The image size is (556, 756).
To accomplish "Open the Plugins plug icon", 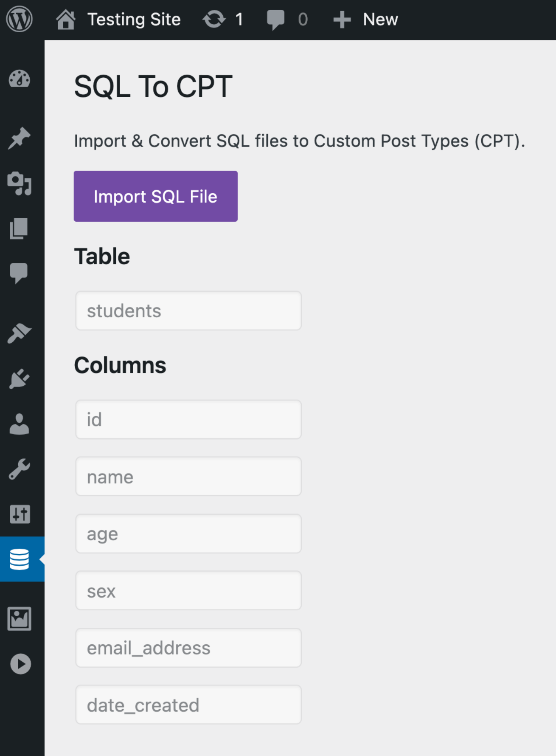I will pos(20,379).
